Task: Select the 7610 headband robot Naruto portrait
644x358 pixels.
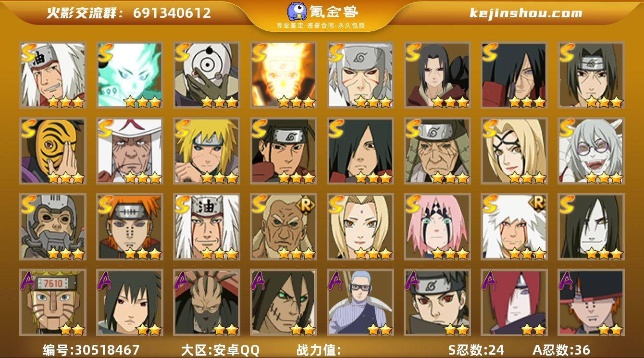Action: pyautogui.click(x=53, y=302)
